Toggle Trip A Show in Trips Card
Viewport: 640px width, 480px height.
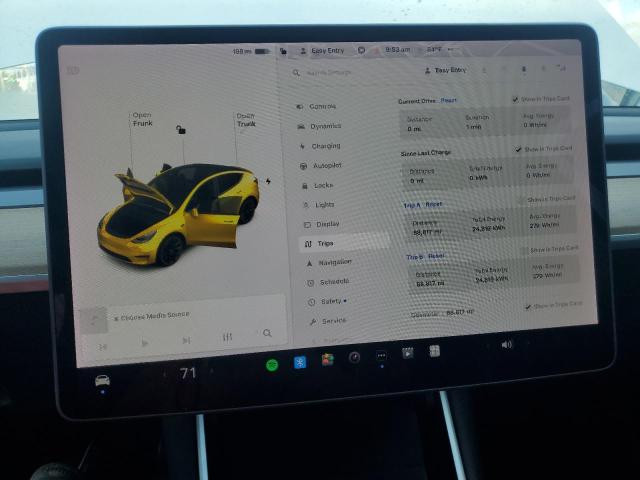click(x=521, y=200)
